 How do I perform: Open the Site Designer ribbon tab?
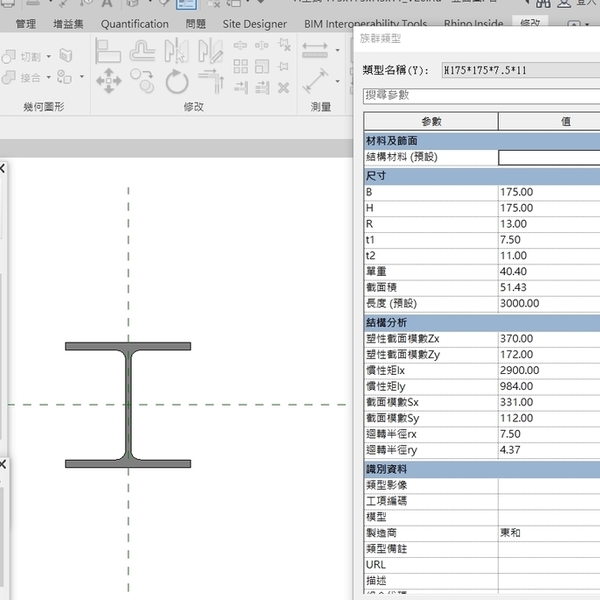[254, 23]
